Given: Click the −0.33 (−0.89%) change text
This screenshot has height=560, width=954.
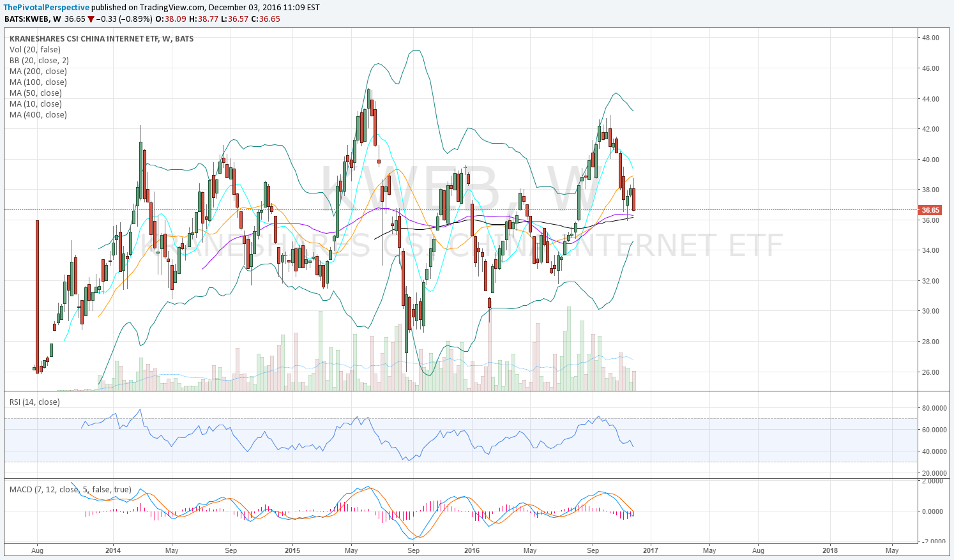Looking at the screenshot, I should pos(125,19).
